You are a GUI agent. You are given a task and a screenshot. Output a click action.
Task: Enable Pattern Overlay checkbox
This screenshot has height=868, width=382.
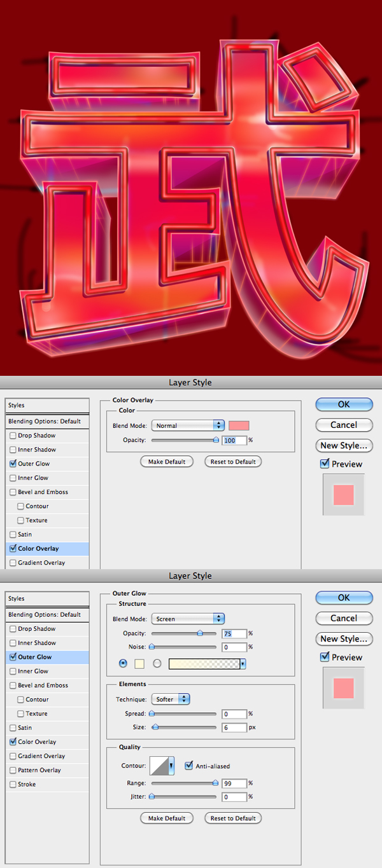13,770
